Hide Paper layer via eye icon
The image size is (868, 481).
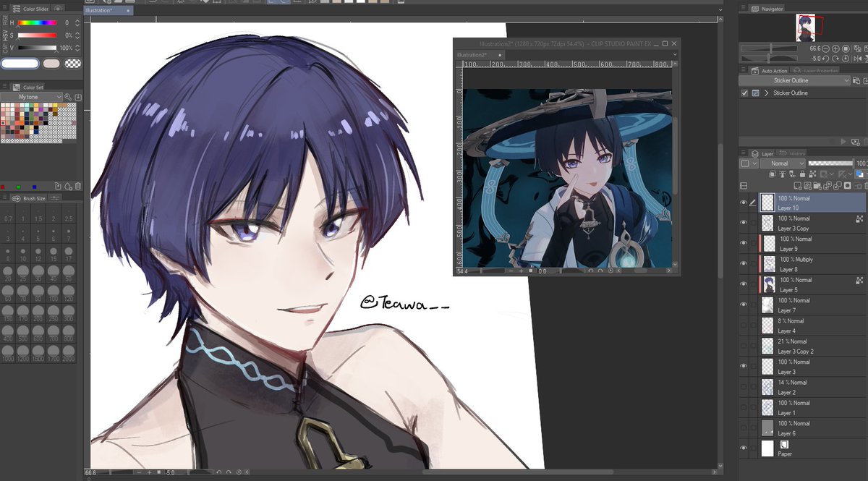(x=743, y=448)
